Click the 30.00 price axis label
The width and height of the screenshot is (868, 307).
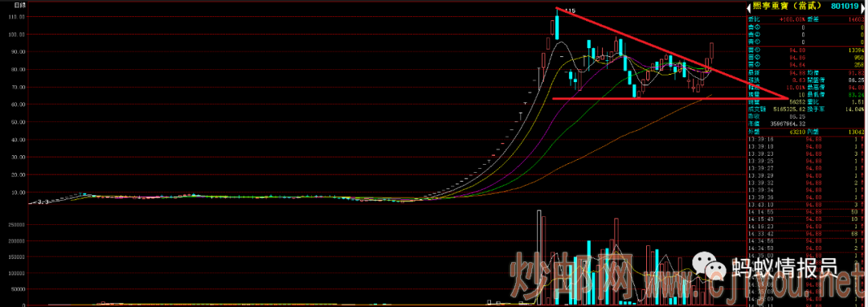pos(18,157)
